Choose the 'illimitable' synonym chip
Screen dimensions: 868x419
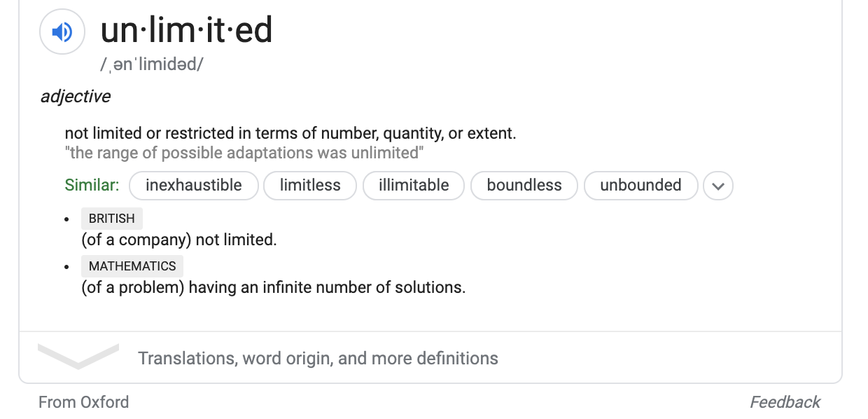pyautogui.click(x=414, y=186)
